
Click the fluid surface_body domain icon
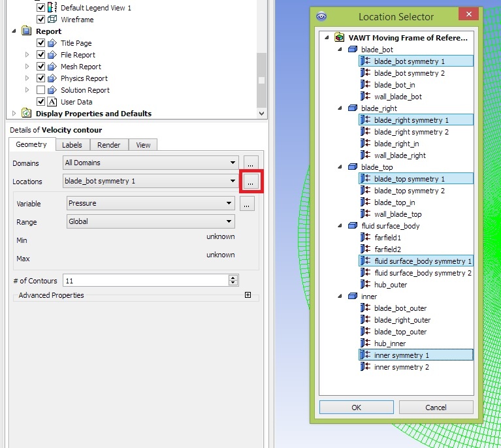tap(353, 225)
